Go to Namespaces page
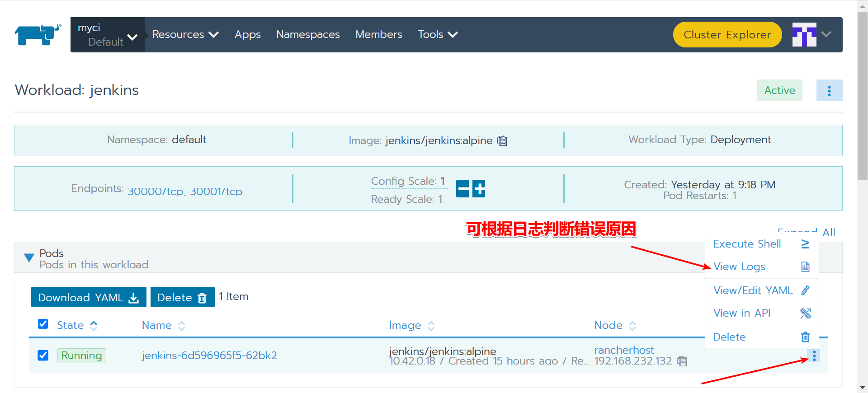This screenshot has height=393, width=868. pyautogui.click(x=308, y=34)
